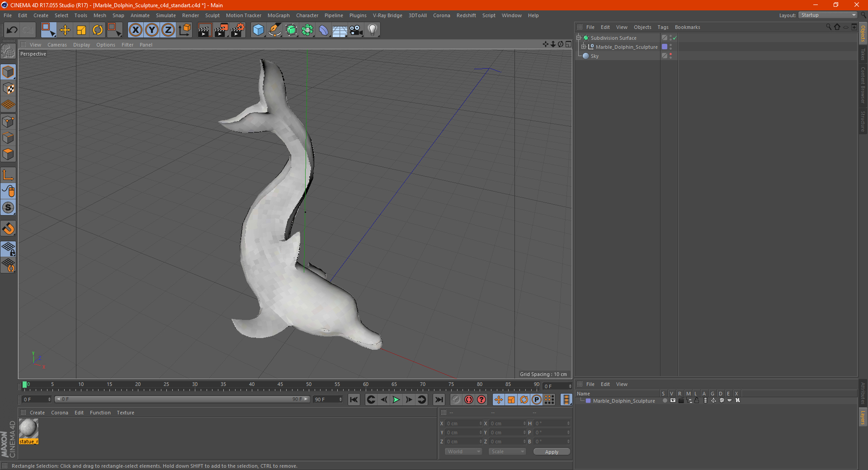This screenshot has width=868, height=470.
Task: Toggle Marble_Dolphin_Sculpture visibility dots
Action: pyautogui.click(x=670, y=47)
